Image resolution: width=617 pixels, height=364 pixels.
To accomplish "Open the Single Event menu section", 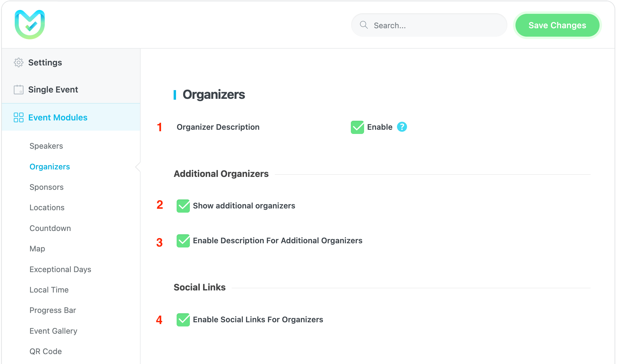I will 53,89.
